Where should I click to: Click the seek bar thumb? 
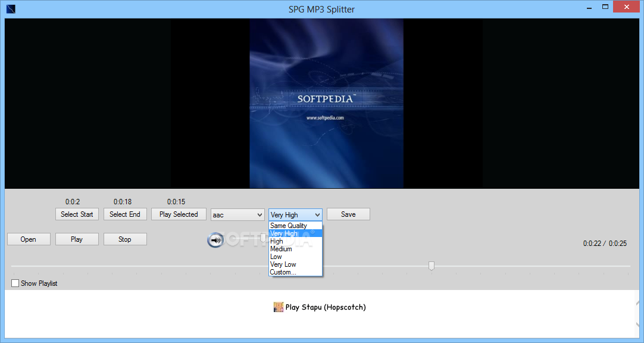(432, 266)
